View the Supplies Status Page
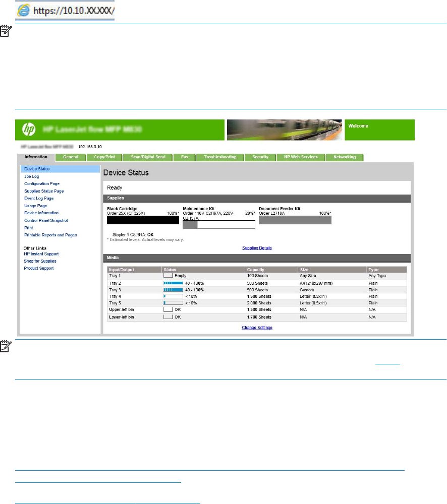 click(x=44, y=191)
